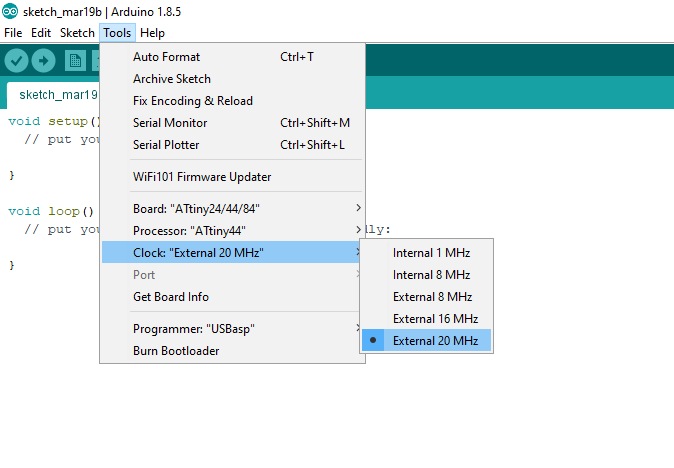Select External 20 MHz clock option
The image size is (674, 468).
pyautogui.click(x=435, y=341)
